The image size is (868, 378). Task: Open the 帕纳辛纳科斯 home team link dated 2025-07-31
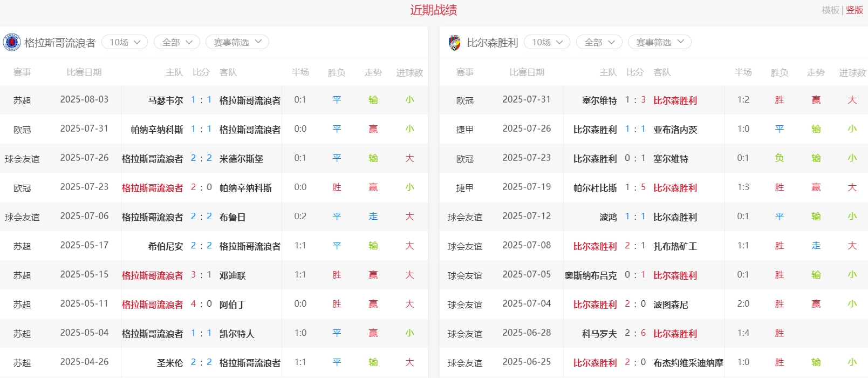(157, 130)
